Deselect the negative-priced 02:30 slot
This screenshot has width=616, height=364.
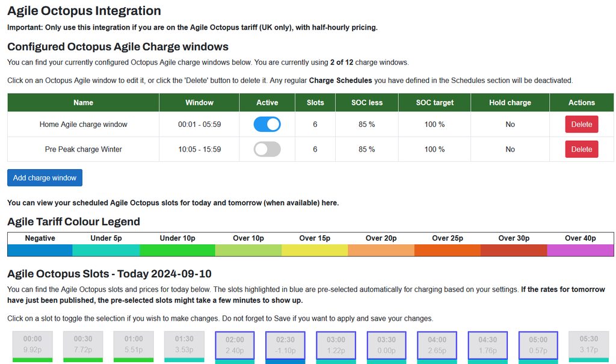coord(285,345)
